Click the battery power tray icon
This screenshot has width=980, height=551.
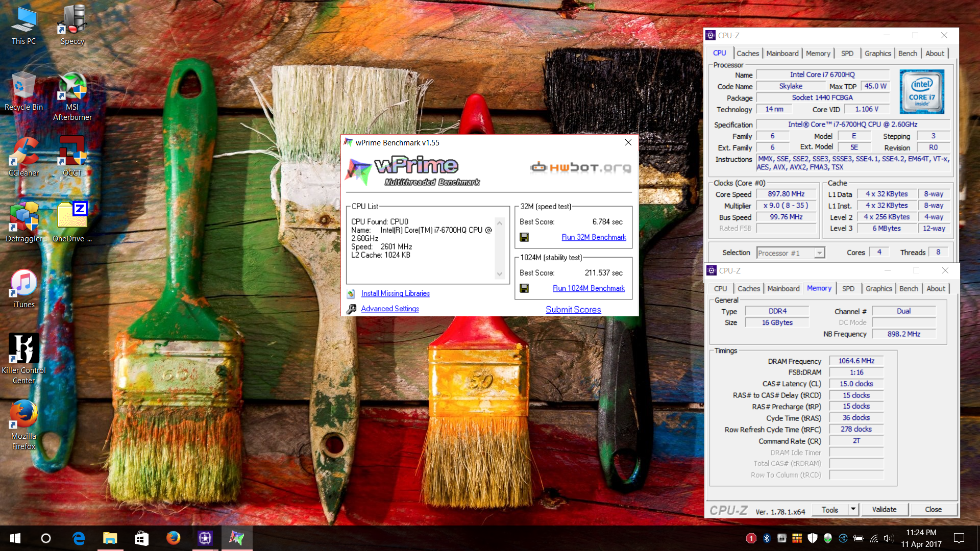click(x=859, y=538)
